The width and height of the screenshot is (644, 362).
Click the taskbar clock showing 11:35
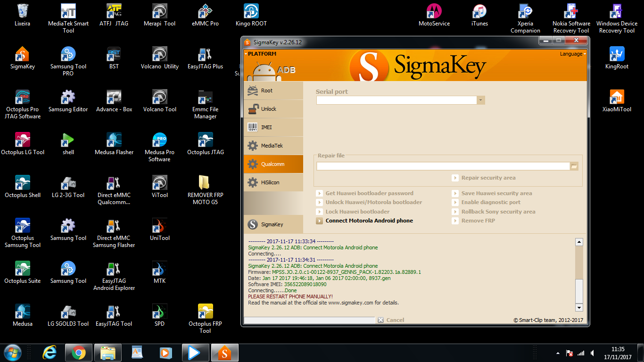(x=618, y=353)
